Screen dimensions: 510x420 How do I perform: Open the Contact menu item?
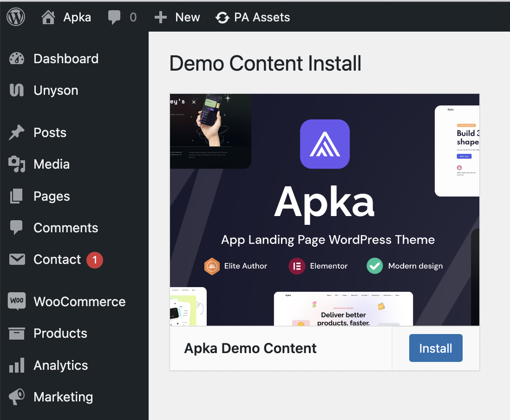coord(57,260)
